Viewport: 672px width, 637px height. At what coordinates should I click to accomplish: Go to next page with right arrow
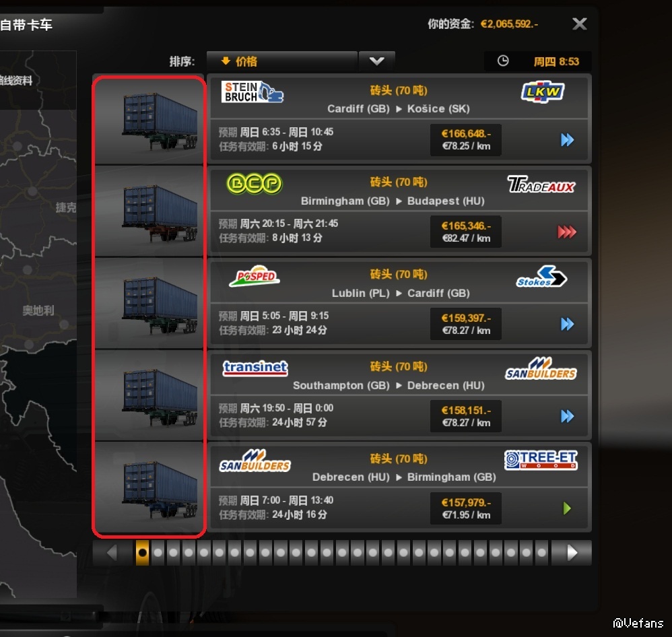(572, 553)
